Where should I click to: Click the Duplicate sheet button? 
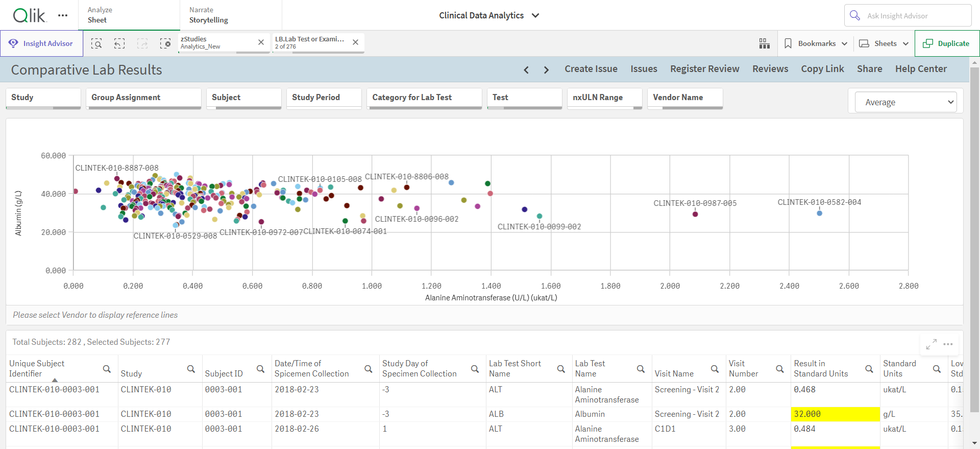click(x=946, y=43)
